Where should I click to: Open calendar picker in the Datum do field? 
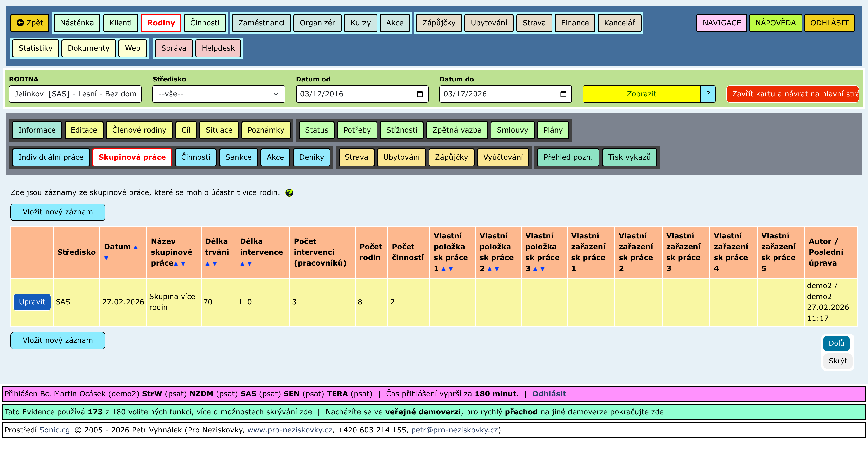click(563, 94)
